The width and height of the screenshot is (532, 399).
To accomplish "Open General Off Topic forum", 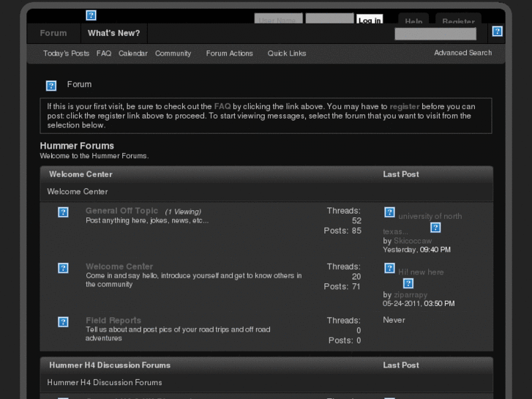I will [x=121, y=211].
